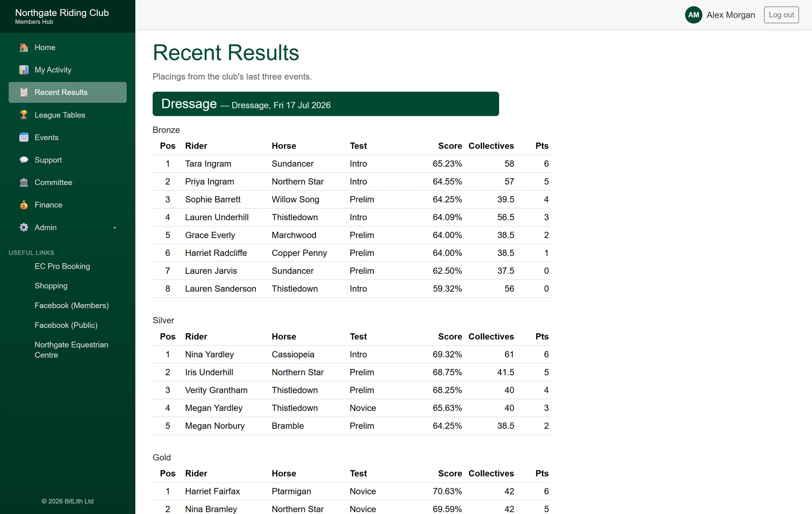Click the 65.23% score cell
812x514 pixels.
click(447, 164)
